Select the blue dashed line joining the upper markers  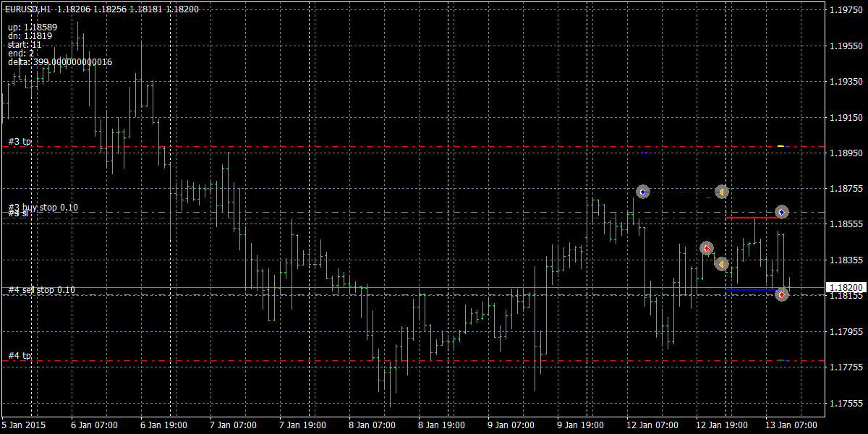[682, 192]
